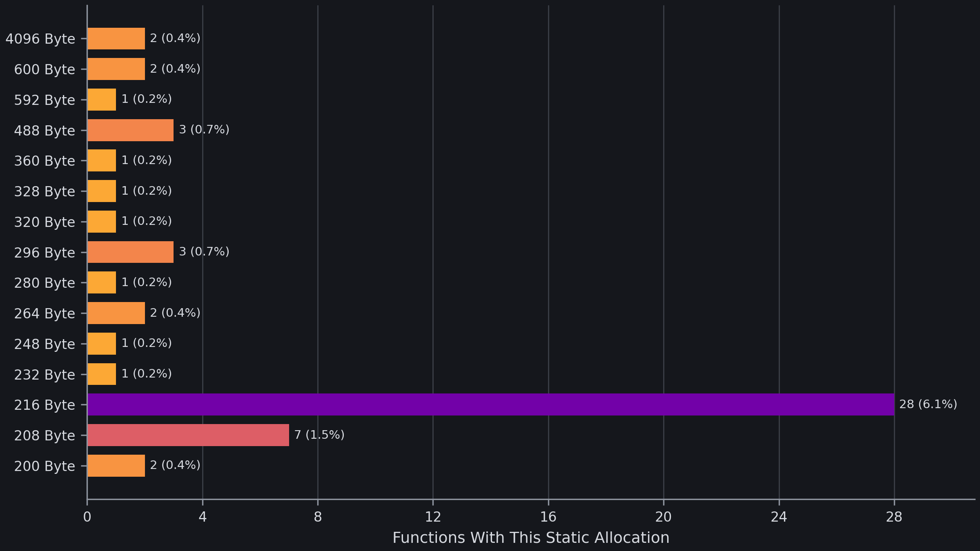The height and width of the screenshot is (551, 980).
Task: Click the 200 Byte bar
Action: coord(116,466)
